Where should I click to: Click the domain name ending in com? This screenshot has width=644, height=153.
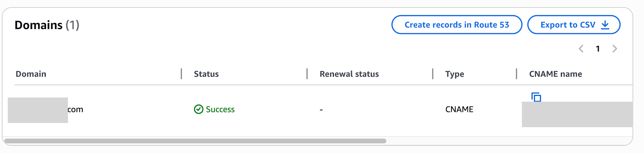[75, 109]
